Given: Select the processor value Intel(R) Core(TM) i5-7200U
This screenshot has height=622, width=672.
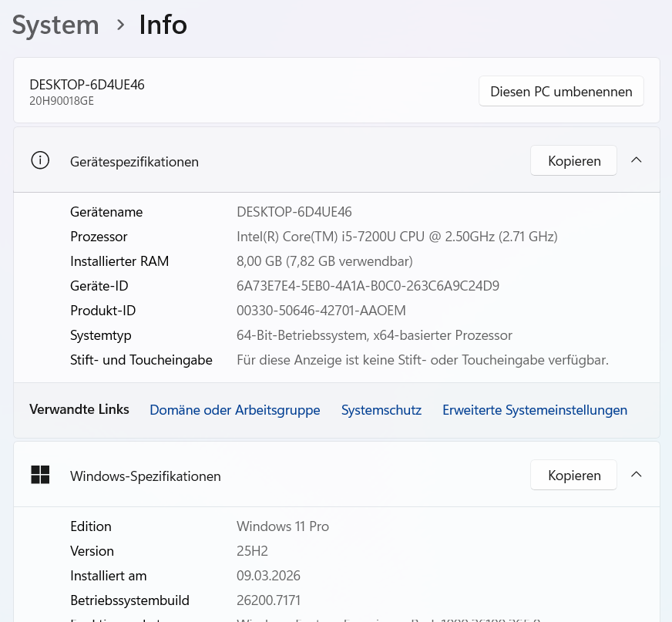Looking at the screenshot, I should [397, 237].
